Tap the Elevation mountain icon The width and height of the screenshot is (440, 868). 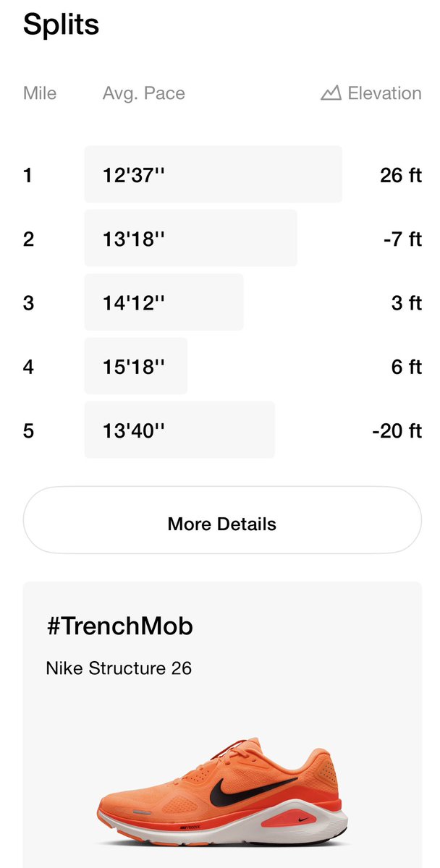click(x=331, y=93)
